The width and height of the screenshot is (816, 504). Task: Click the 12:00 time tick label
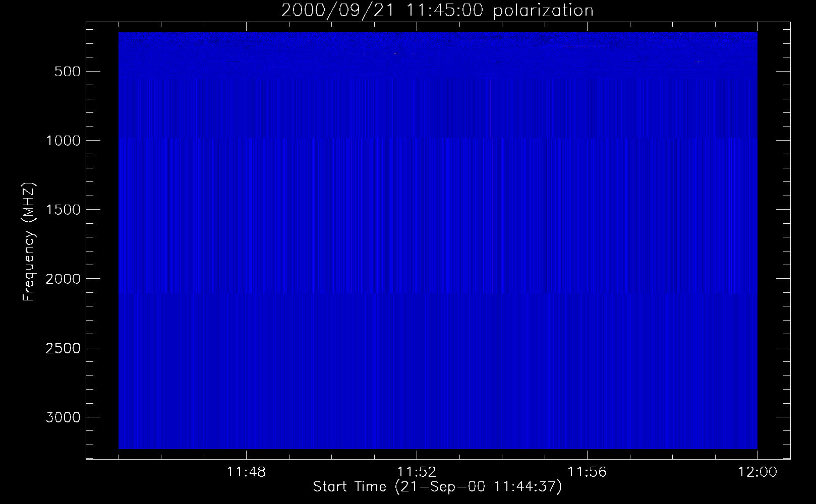pos(757,473)
